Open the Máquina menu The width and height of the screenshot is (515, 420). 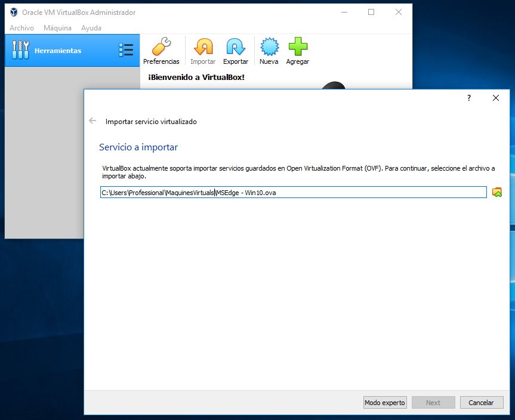(57, 28)
